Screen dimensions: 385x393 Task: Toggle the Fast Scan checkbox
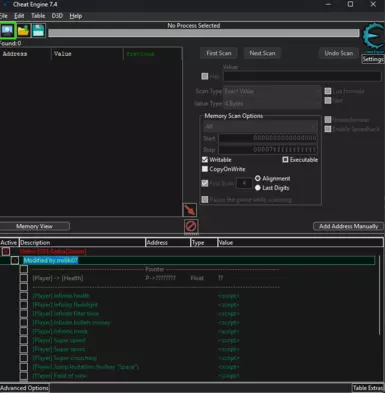coord(205,183)
